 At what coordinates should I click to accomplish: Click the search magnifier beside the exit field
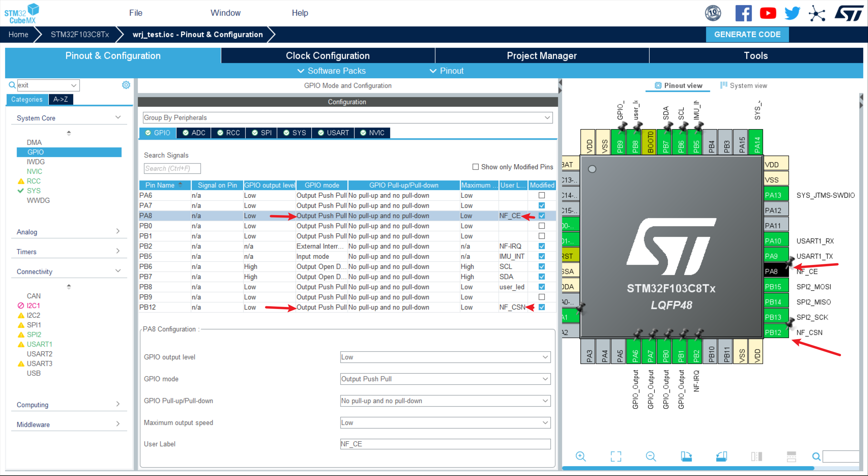point(12,85)
